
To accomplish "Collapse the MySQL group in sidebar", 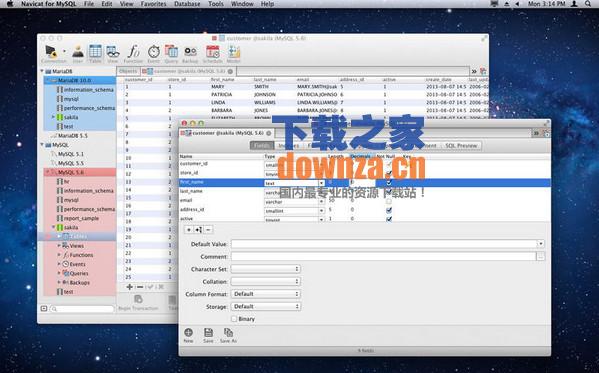I will [x=42, y=145].
